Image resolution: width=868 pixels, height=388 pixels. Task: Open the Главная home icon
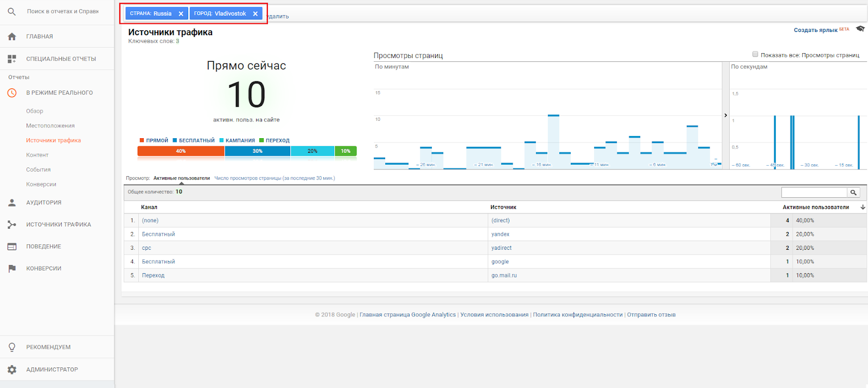click(12, 36)
